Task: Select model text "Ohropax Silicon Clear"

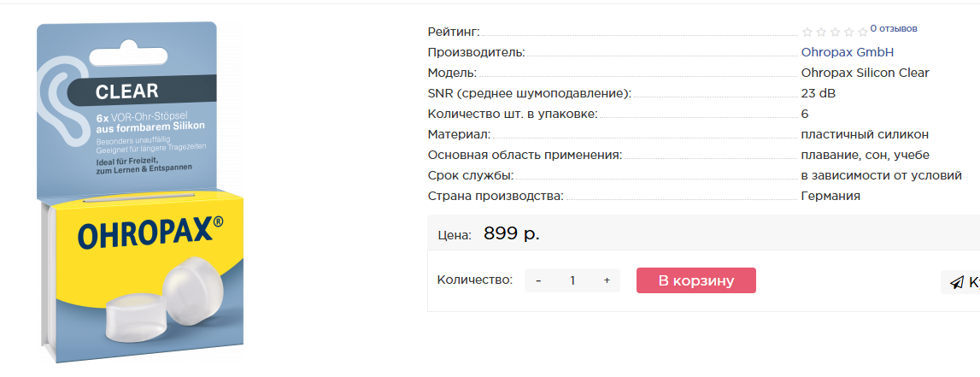Action: [865, 73]
